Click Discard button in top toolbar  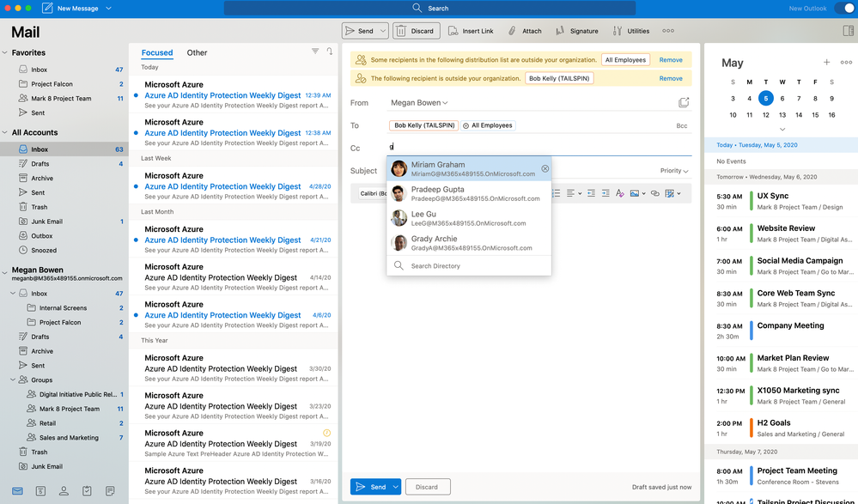click(416, 31)
